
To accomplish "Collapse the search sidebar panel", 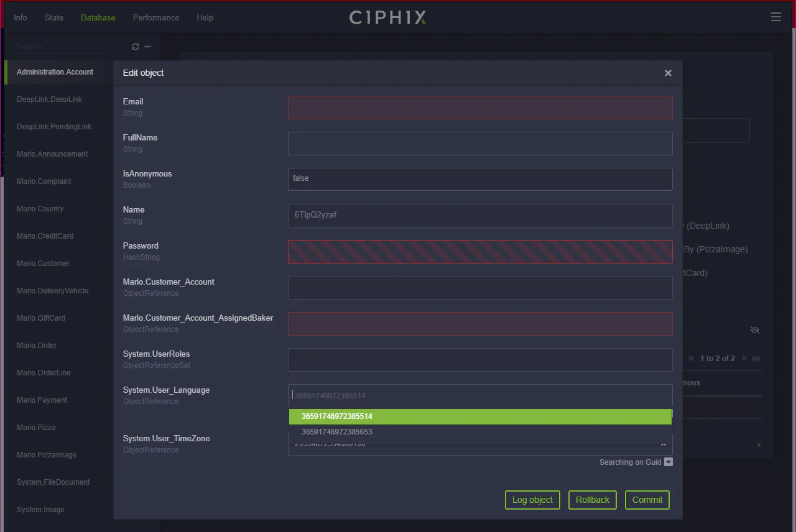I will [146, 46].
